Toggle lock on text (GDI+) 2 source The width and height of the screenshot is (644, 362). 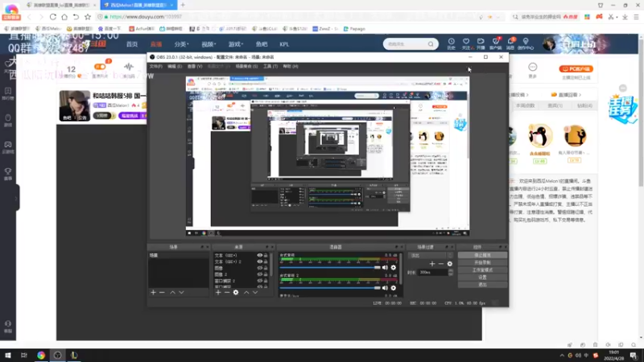coord(266,261)
